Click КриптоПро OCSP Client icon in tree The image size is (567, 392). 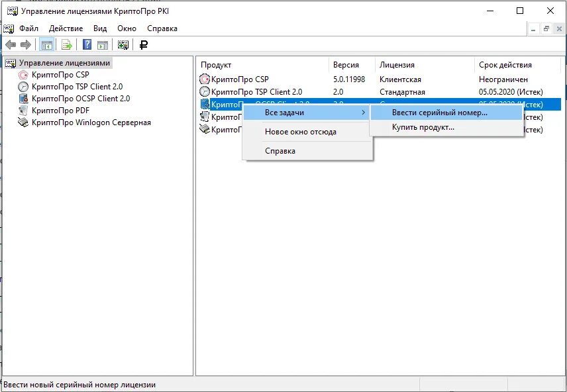(x=23, y=99)
